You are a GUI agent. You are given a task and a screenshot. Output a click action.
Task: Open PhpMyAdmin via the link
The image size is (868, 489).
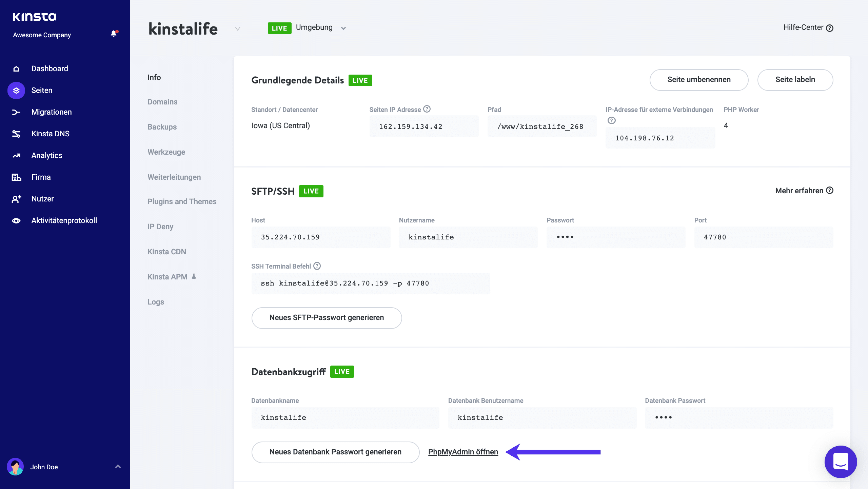coord(463,451)
